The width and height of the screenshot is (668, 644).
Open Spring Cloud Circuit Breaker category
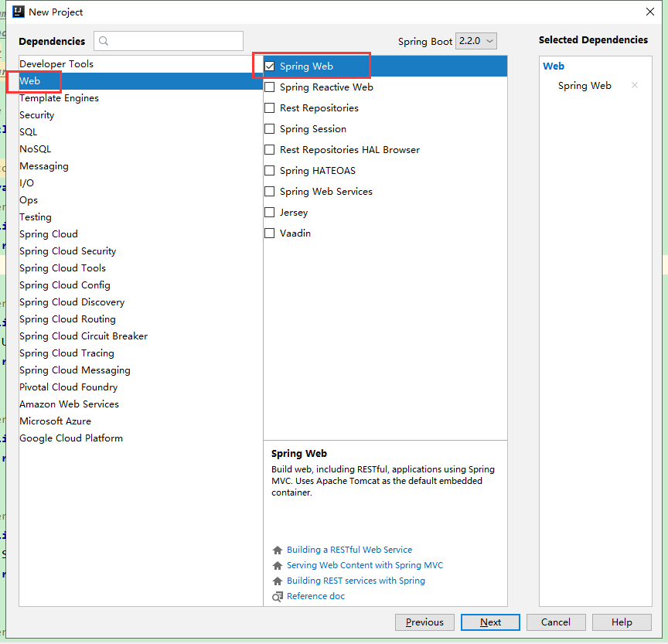[141, 336]
